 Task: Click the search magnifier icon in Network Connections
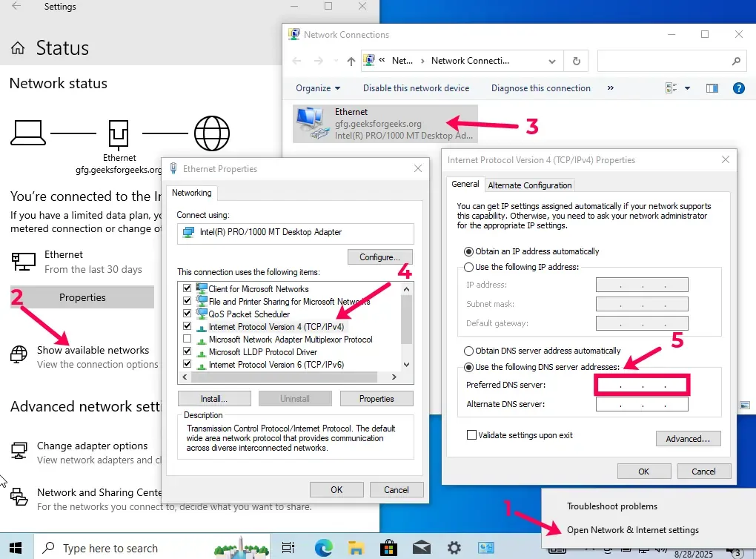click(736, 61)
